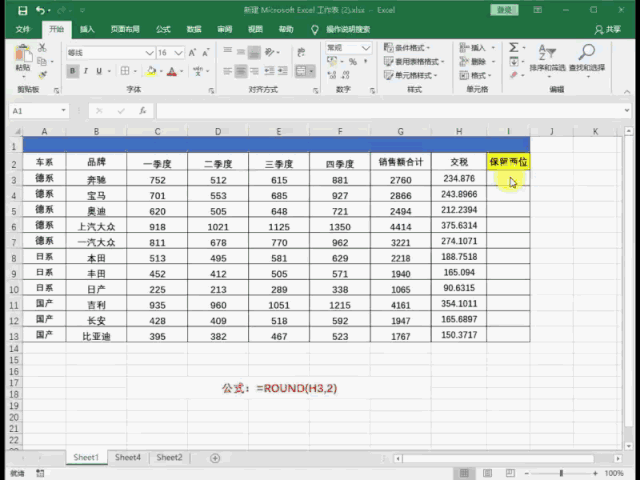Open cell styles menu
The image size is (640, 480).
[x=411, y=75]
